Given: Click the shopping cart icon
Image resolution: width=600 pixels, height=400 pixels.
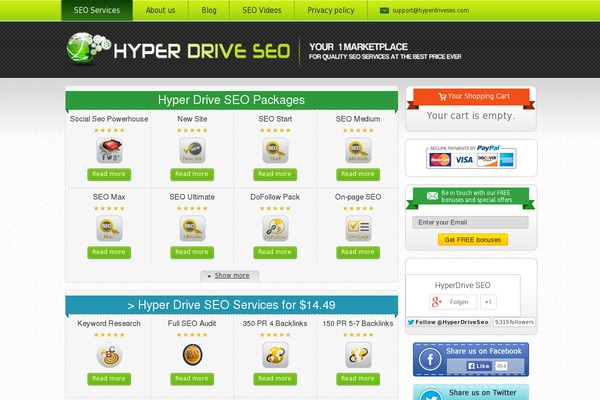Looking at the screenshot, I should (442, 96).
